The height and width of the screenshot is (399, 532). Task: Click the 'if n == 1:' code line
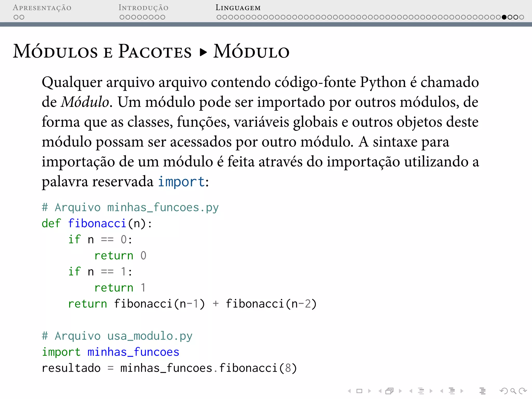pos(100,272)
